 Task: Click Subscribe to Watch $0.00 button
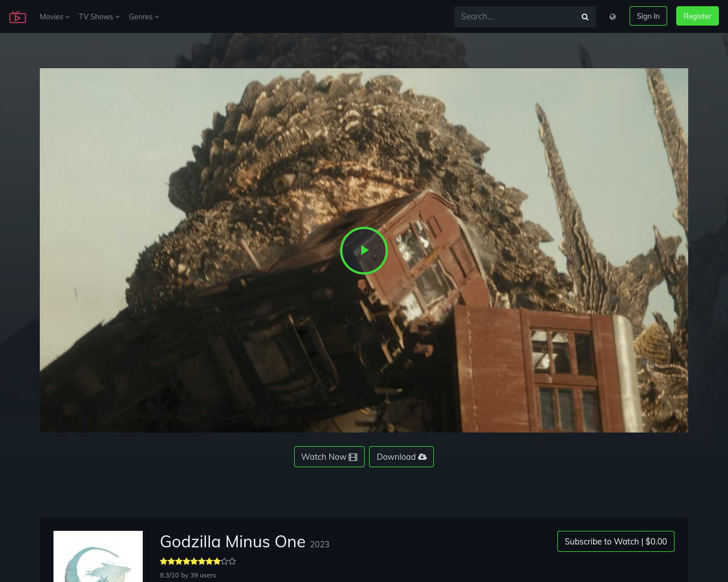616,542
